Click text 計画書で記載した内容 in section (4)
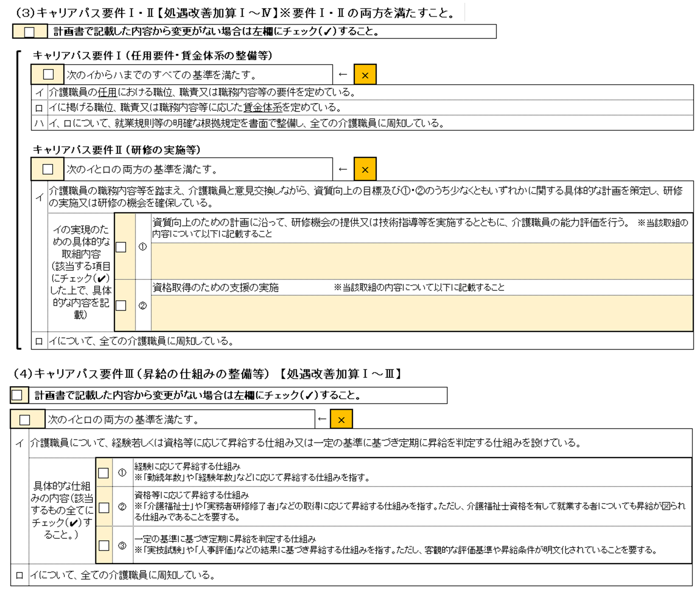 [x=197, y=395]
